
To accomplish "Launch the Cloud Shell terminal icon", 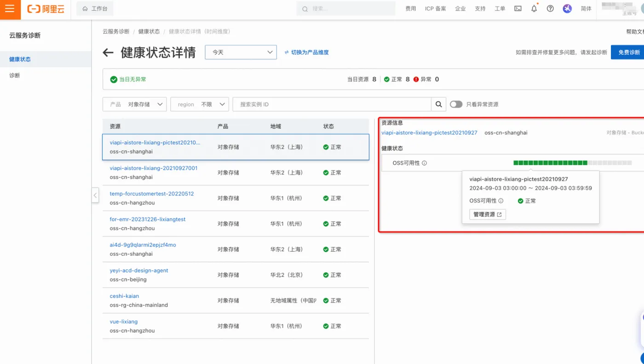I will click(518, 9).
